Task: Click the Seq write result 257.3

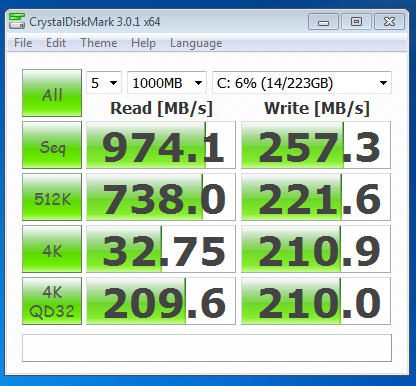Action: tap(316, 145)
